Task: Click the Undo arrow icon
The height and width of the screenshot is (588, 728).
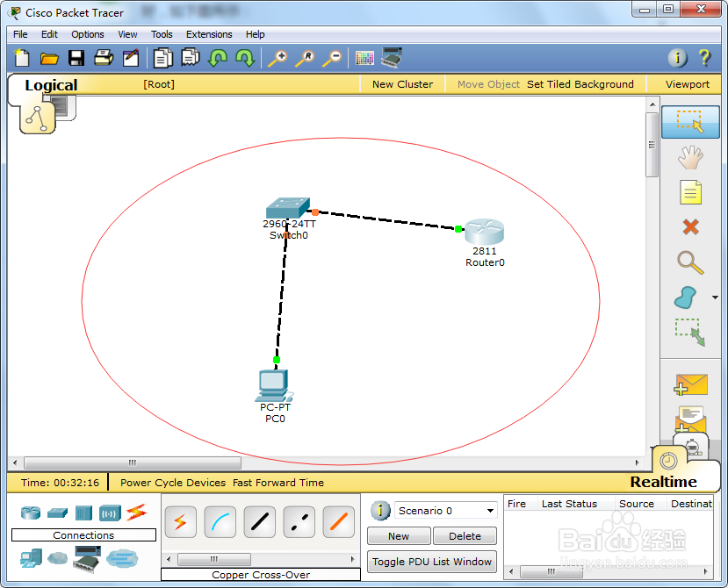Action: coord(218,58)
